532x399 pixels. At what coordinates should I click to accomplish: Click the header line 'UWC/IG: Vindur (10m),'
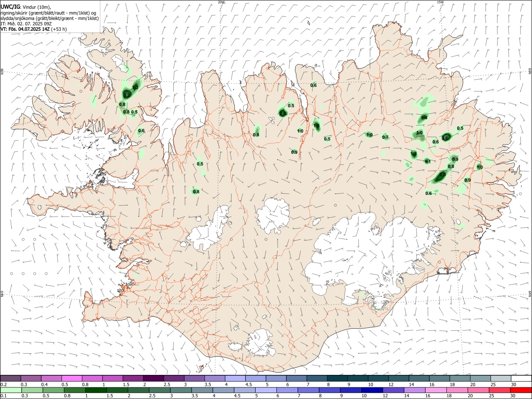pos(25,7)
